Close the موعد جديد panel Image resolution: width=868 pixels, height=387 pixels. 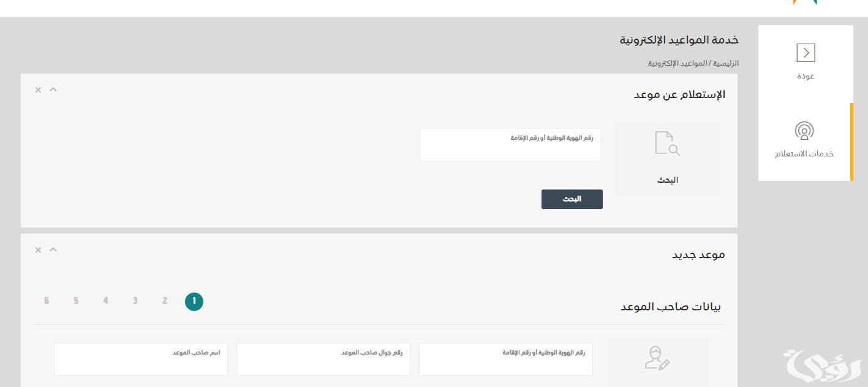tap(38, 250)
